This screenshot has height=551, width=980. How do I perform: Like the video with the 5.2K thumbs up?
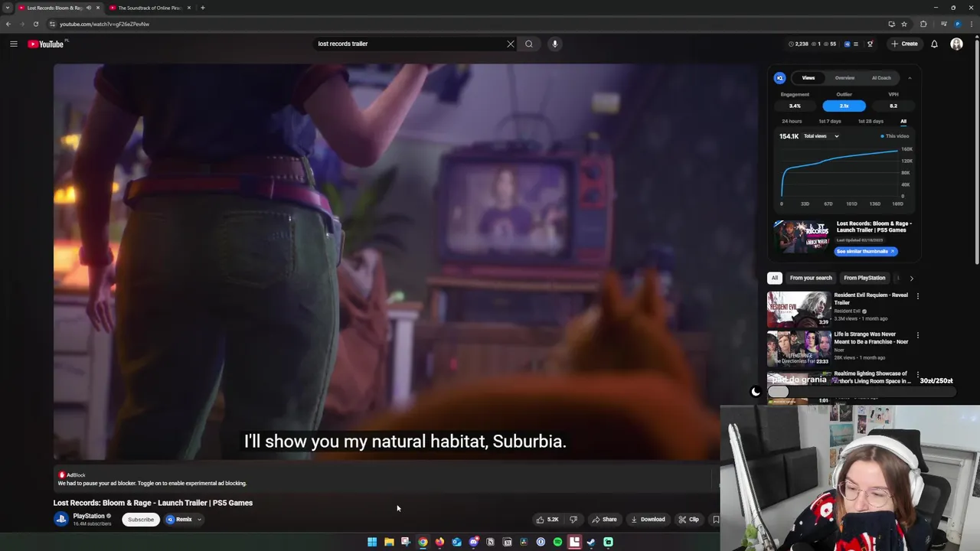[x=547, y=520]
